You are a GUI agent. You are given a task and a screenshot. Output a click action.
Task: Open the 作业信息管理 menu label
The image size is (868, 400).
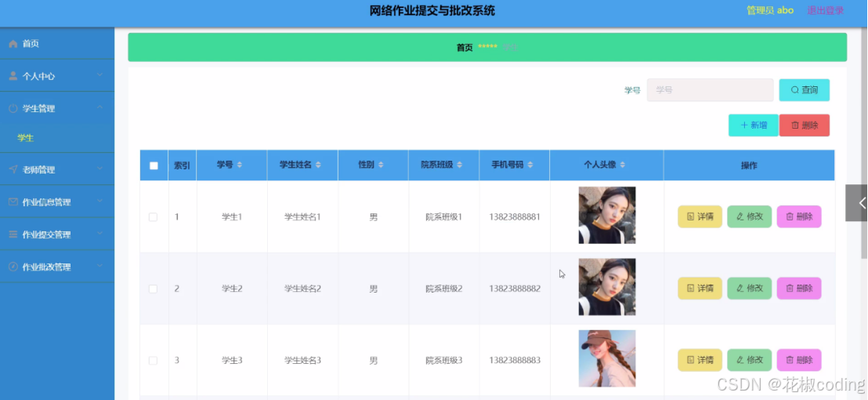pyautogui.click(x=46, y=202)
